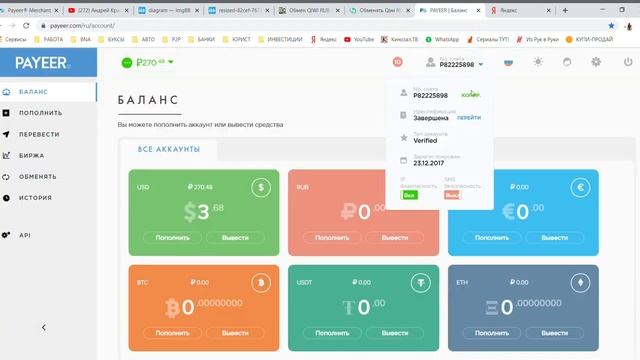Open the ЮРИСТ bookmarks folder
This screenshot has height=360, width=640.
point(237,39)
